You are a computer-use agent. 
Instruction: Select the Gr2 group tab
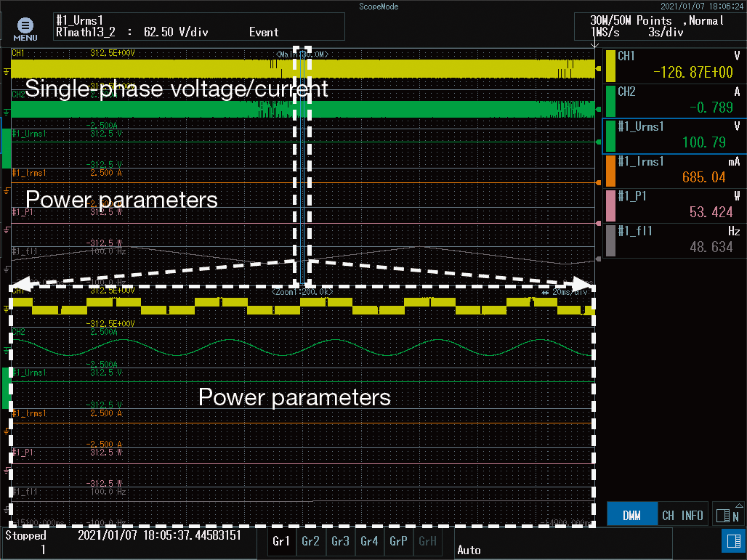pos(310,541)
